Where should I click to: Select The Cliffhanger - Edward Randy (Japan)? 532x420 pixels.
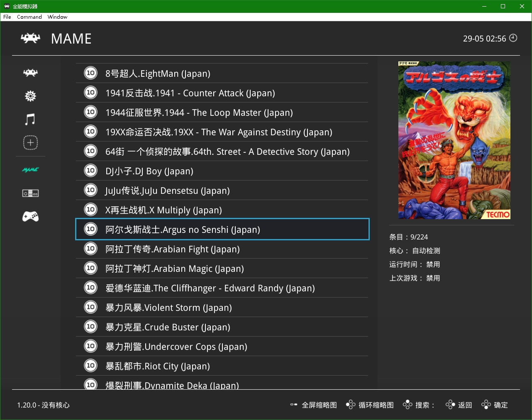click(x=222, y=288)
